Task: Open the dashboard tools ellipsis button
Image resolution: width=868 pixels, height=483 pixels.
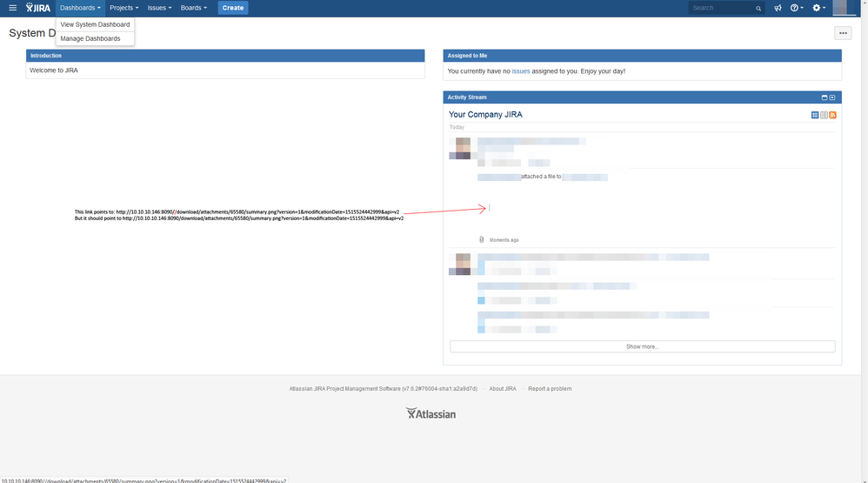Action: point(843,33)
